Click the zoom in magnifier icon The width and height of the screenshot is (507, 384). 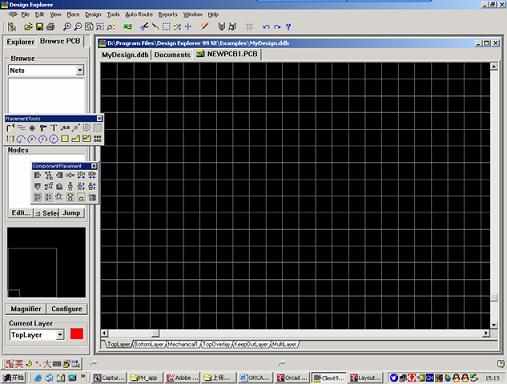[67, 27]
